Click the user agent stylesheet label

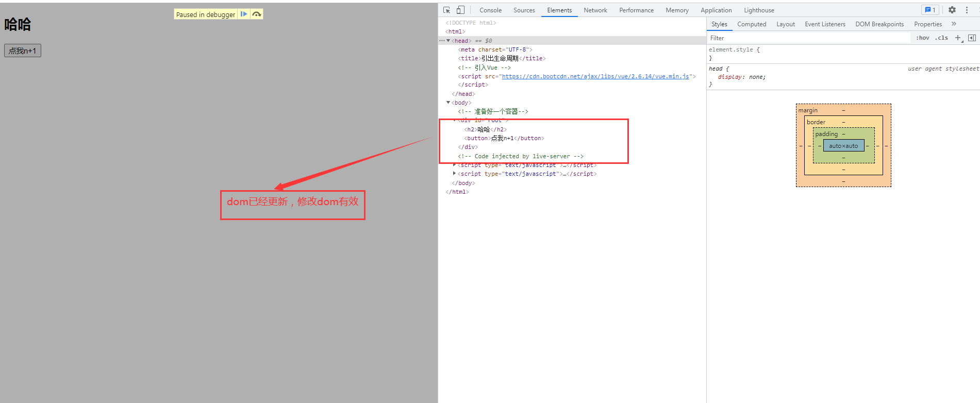pos(943,69)
